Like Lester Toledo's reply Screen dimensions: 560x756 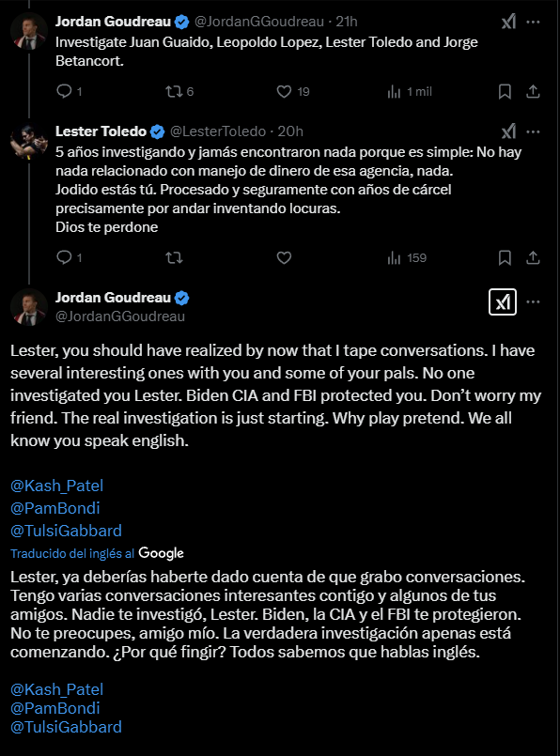coord(284,257)
